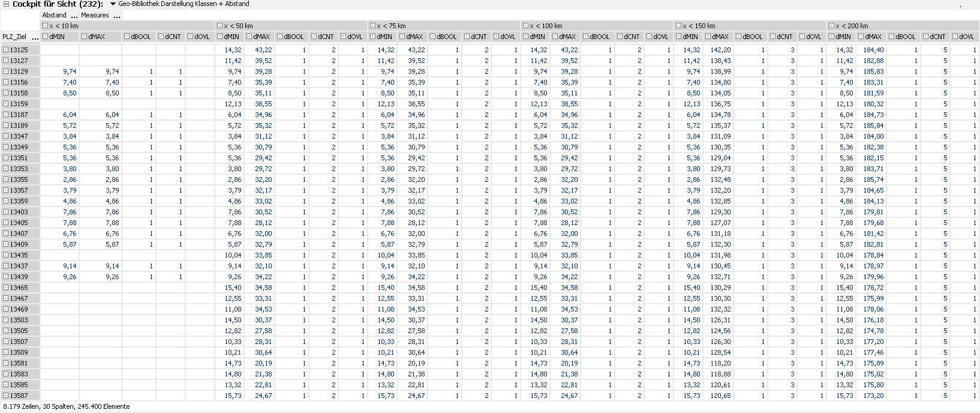The image size is (980, 413).
Task: Click the dMIN square icon under x < 10 km
Action: click(x=45, y=37)
